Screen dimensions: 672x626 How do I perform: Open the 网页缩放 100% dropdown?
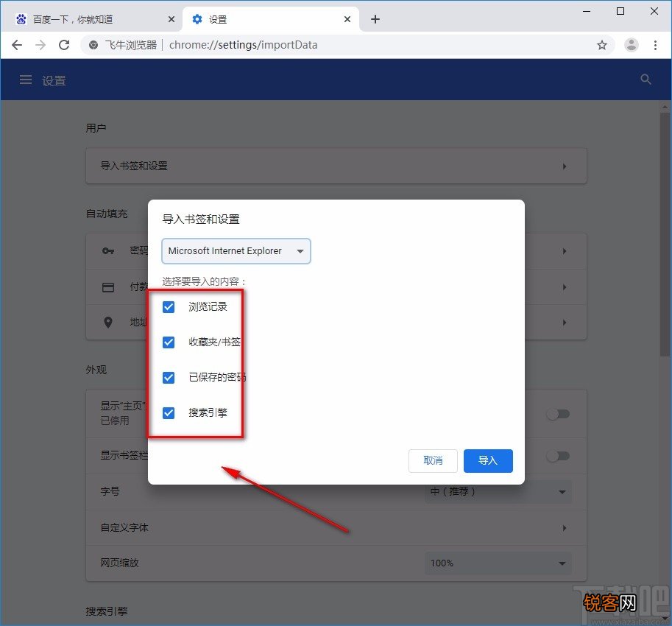(x=498, y=563)
